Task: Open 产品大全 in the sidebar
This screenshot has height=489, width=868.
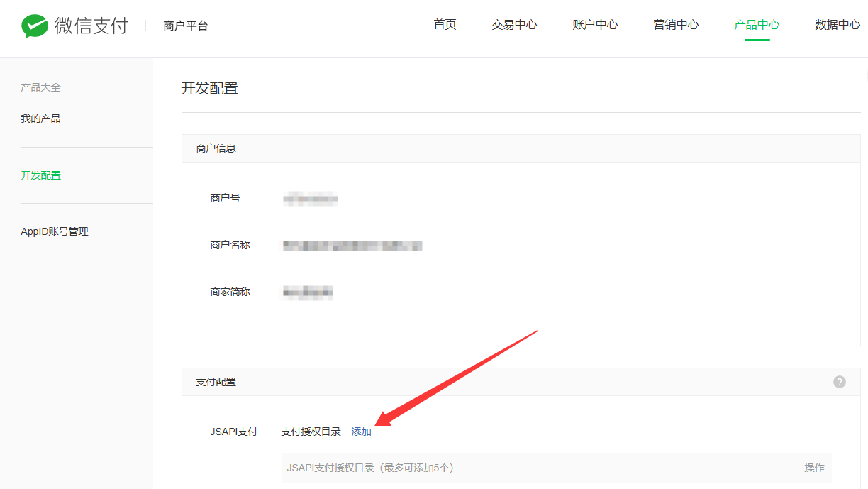Action: pos(41,87)
